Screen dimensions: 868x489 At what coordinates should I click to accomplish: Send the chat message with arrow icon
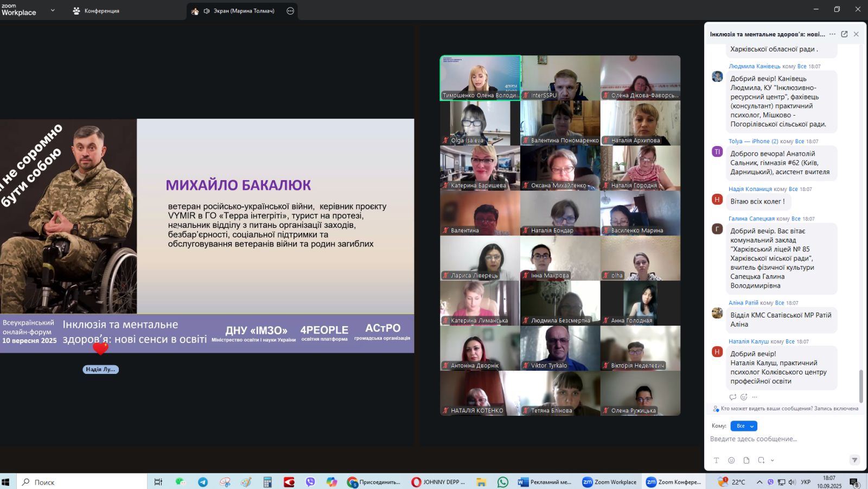[x=854, y=460]
